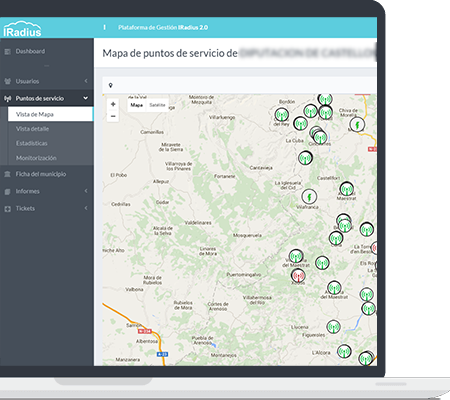Click the lightning marker near Chiva de Morella
The height and width of the screenshot is (400, 450).
[x=357, y=125]
